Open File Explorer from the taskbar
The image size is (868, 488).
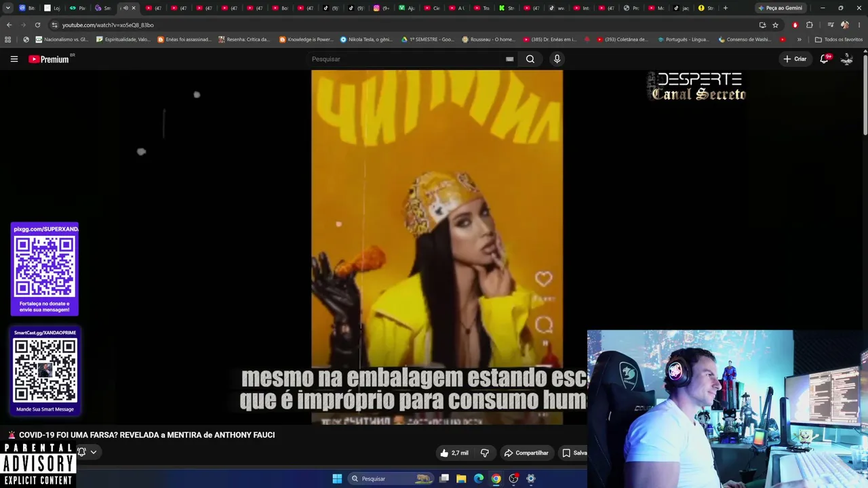point(461,479)
